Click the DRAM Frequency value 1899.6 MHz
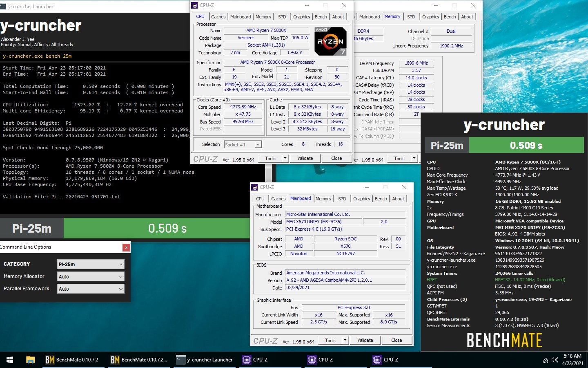 (x=416, y=63)
